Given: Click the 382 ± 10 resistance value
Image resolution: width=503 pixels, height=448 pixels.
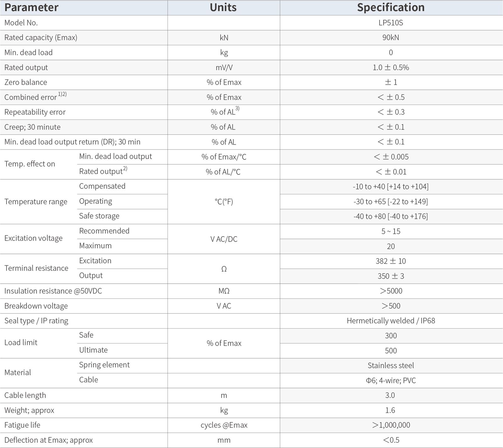Looking at the screenshot, I should tap(391, 261).
